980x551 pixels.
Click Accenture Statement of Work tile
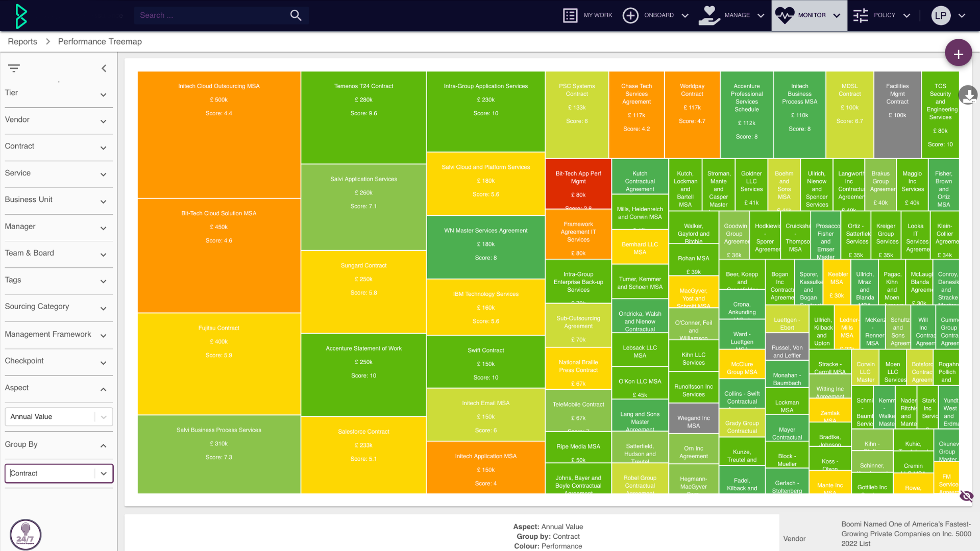tap(363, 374)
